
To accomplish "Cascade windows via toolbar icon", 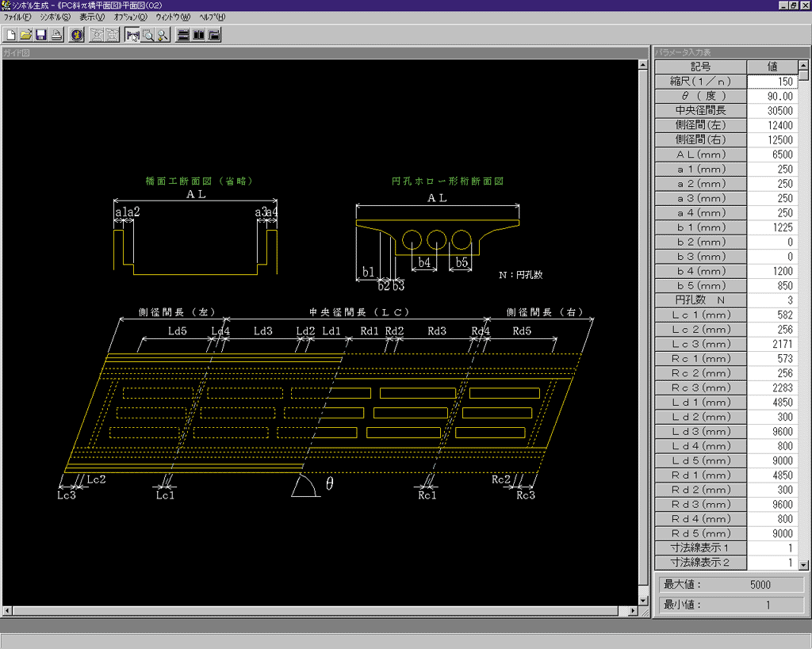I will 213,35.
